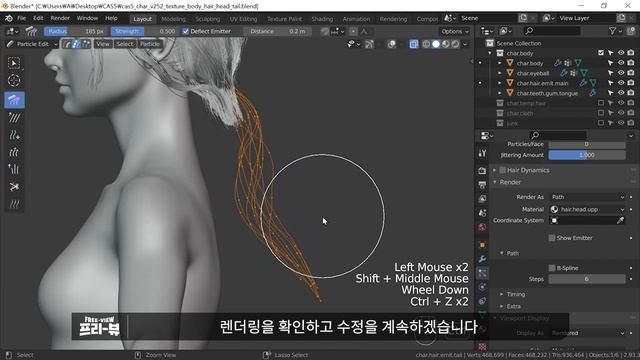
Task: Adjust the brush Strength slider
Action: coord(144,31)
